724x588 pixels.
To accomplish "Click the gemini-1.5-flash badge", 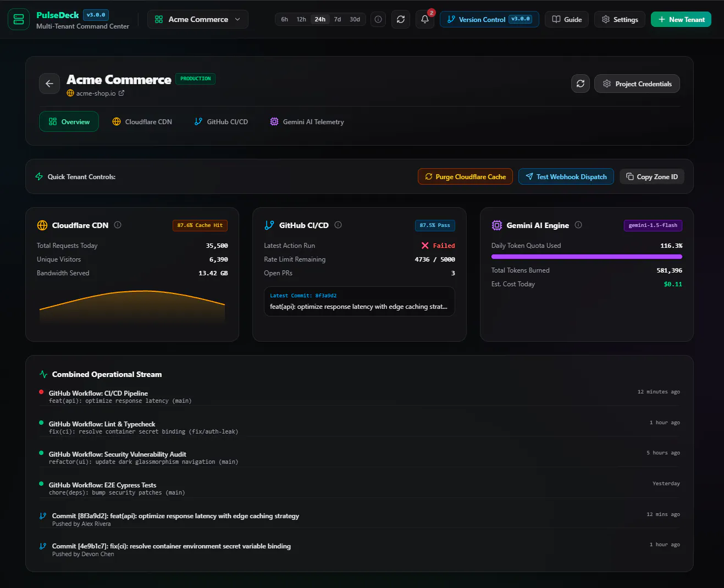I will (653, 225).
